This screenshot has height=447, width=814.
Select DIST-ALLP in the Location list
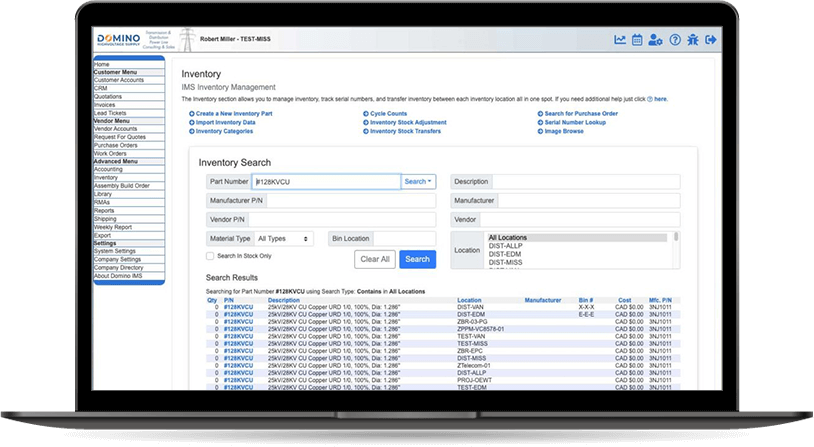pyautogui.click(x=577, y=246)
